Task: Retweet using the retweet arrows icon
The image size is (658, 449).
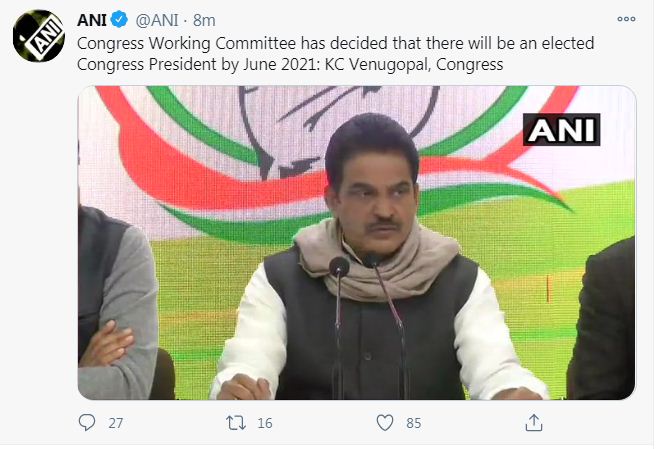Action: 236,423
